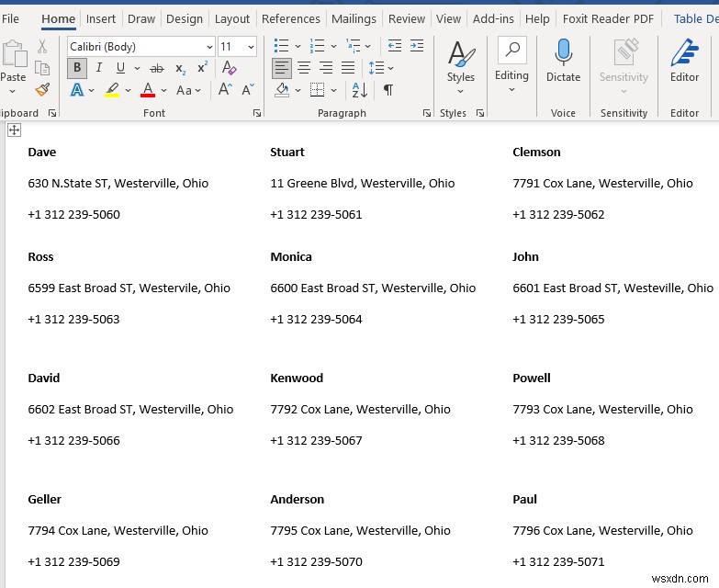Viewport: 719px width, 588px height.
Task: Increase font size
Action: click(x=225, y=89)
